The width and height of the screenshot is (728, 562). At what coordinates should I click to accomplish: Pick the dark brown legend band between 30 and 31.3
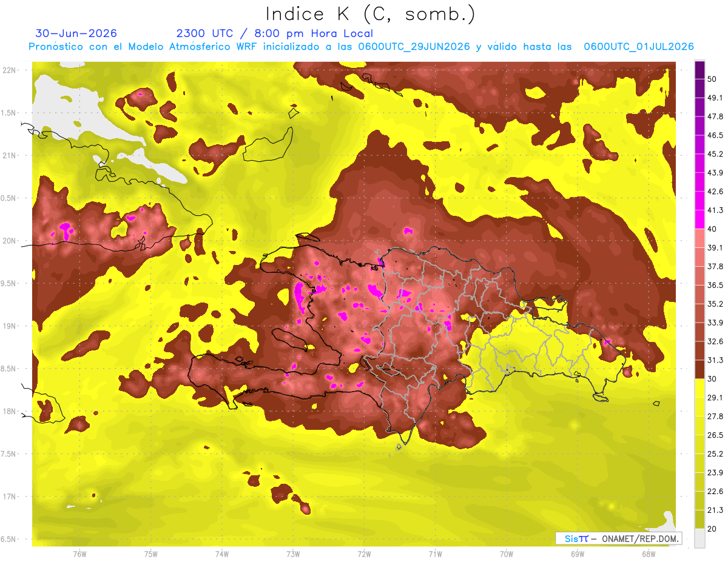click(699, 369)
